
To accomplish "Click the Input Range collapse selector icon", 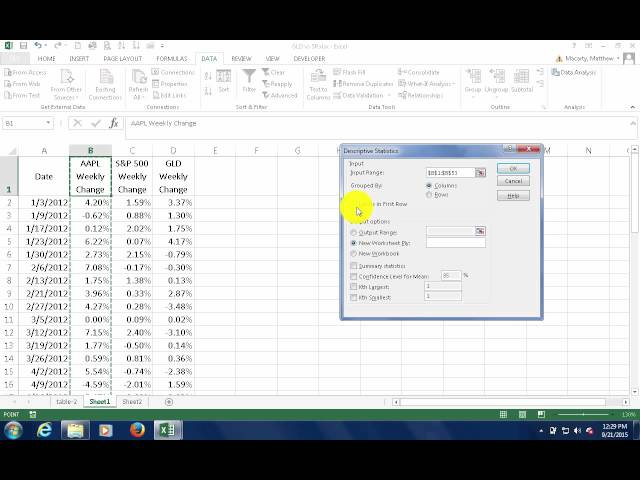I will pyautogui.click(x=480, y=173).
